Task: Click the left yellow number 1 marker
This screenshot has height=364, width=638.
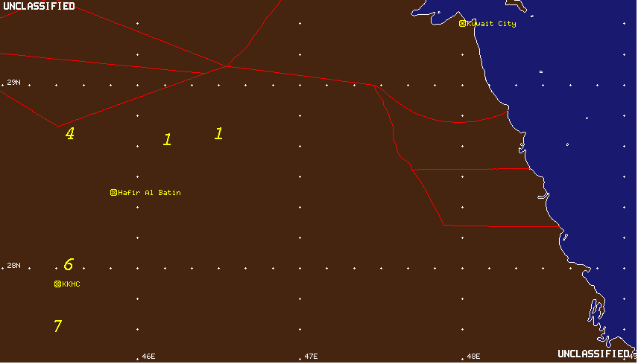Action: pyautogui.click(x=167, y=139)
